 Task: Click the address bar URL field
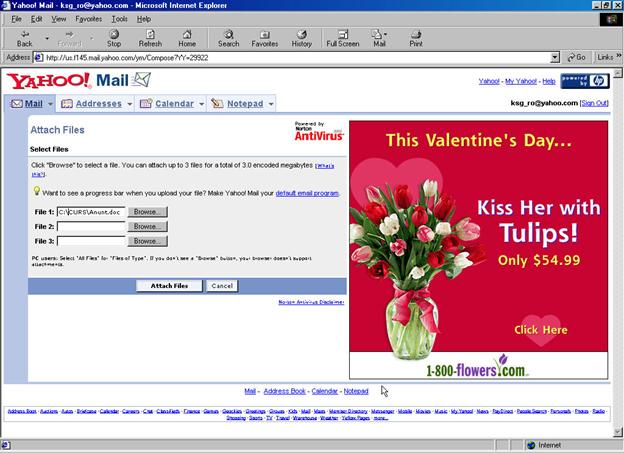[x=292, y=58]
